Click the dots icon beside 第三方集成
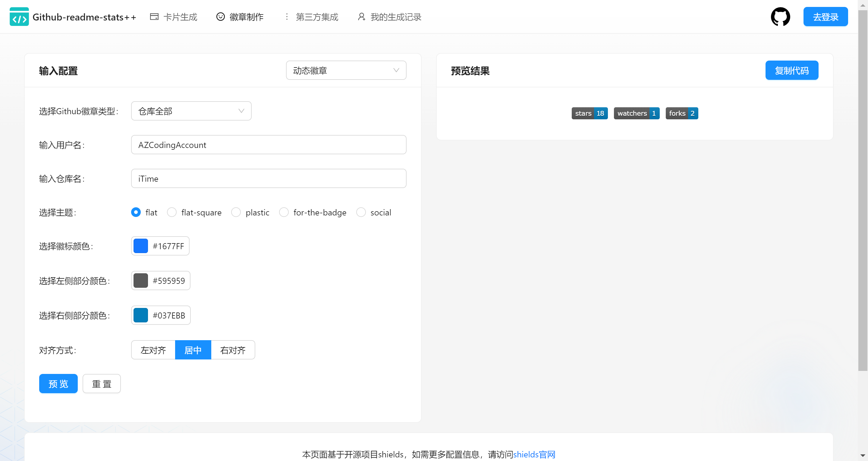868x461 pixels. (x=287, y=17)
